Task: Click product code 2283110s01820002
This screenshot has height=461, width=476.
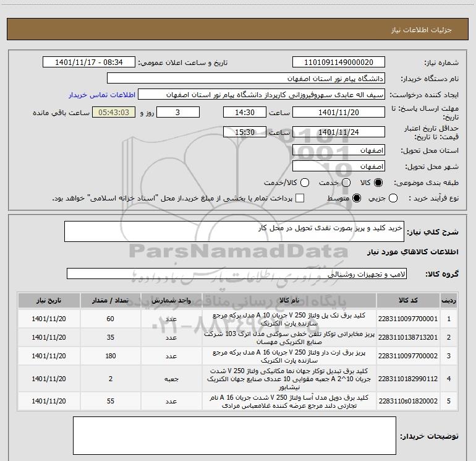Action: point(408,401)
